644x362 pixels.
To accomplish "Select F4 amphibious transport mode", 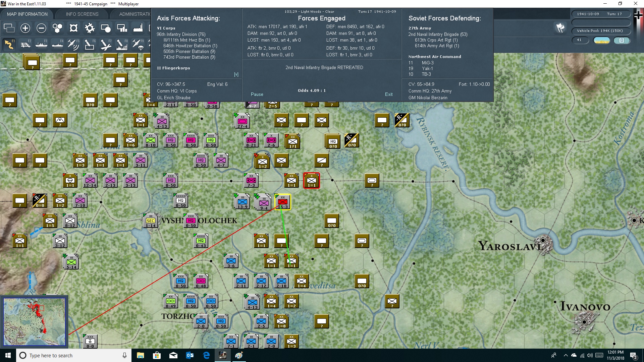I will [57, 44].
